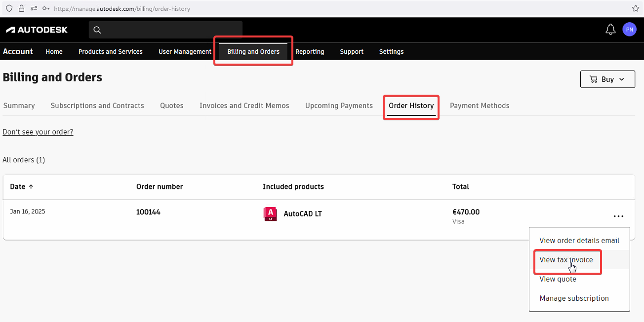Open the Support menu
The height and width of the screenshot is (322, 644).
point(352,51)
